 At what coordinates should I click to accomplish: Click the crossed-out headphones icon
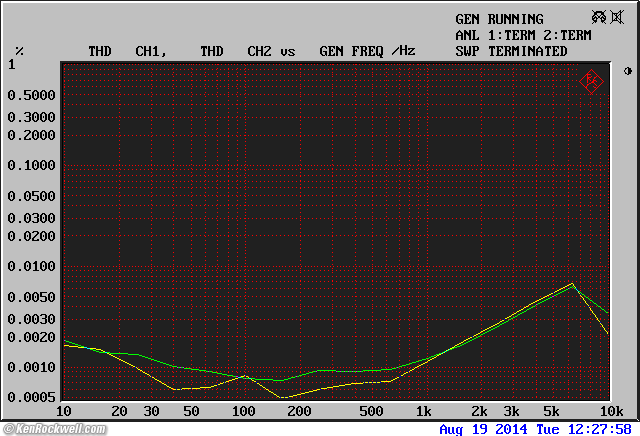coord(599,18)
